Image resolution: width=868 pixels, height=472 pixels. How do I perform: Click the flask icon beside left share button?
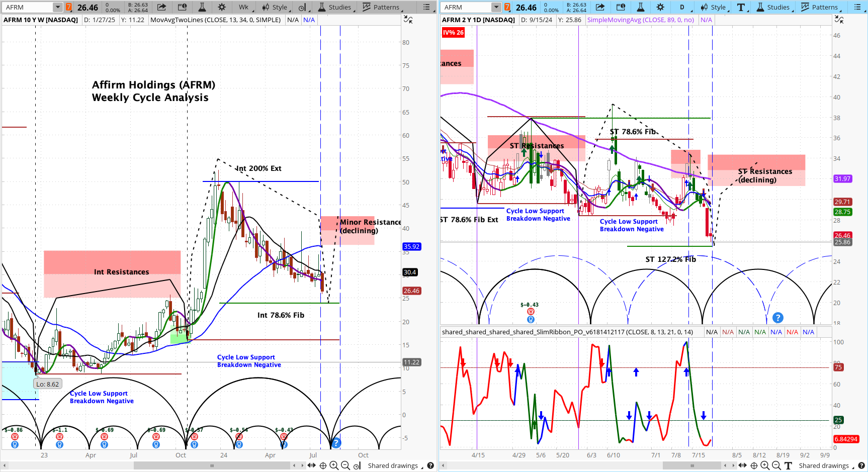tap(202, 7)
